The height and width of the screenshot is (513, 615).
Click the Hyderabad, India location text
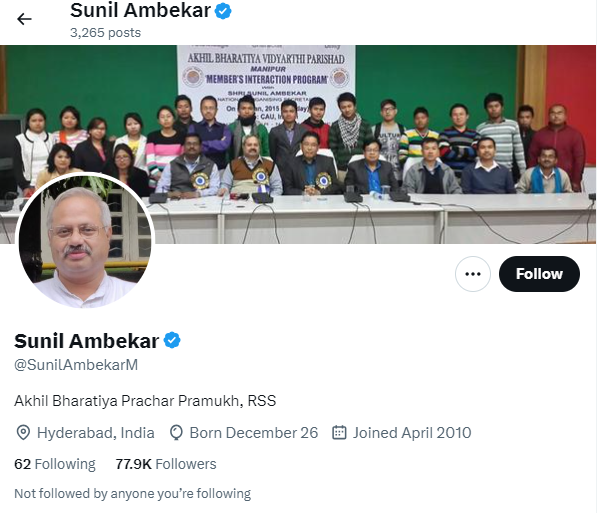tap(96, 433)
